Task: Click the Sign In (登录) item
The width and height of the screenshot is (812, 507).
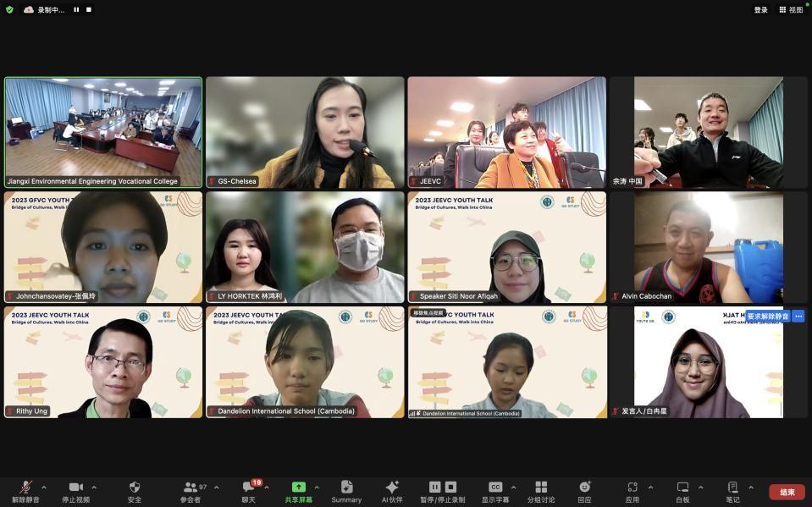Action: 760,10
